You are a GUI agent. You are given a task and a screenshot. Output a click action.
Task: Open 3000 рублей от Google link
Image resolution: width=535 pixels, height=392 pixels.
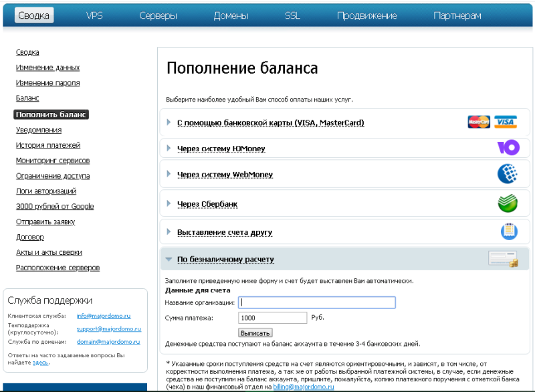point(55,207)
